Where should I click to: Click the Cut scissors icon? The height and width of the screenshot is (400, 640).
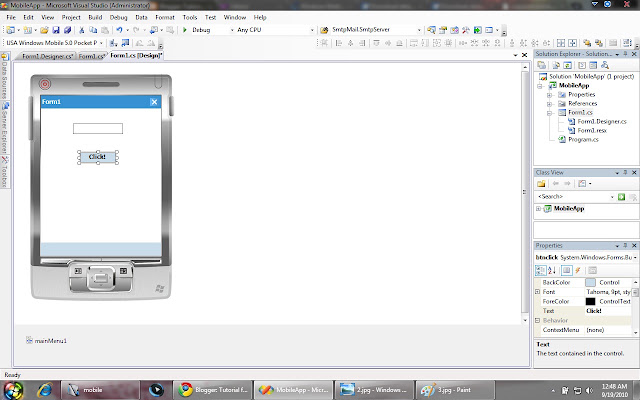[82, 30]
